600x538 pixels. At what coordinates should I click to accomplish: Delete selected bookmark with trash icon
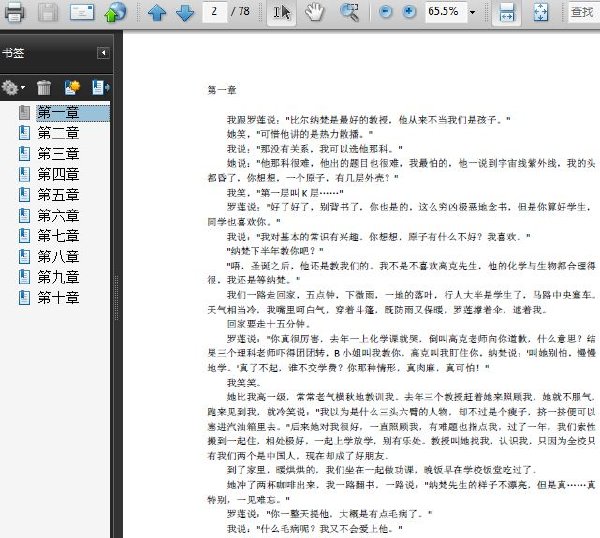(44, 88)
